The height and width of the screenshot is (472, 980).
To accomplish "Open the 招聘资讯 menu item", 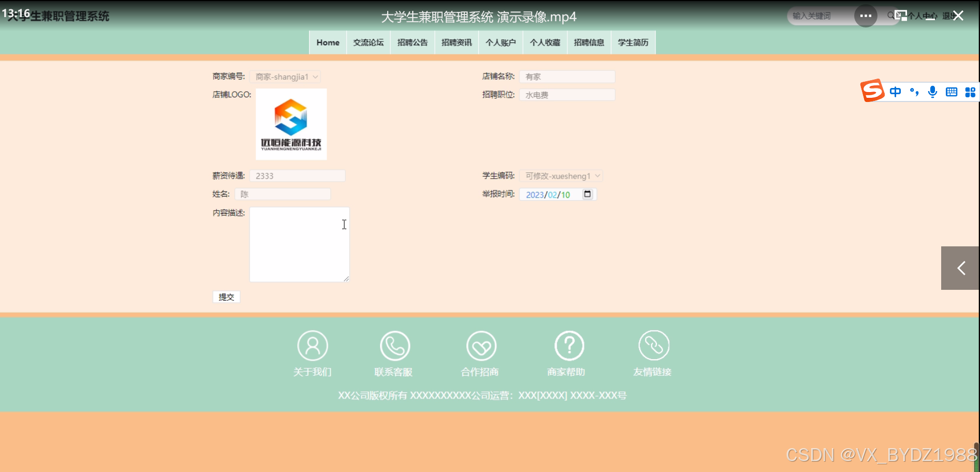I will (457, 42).
